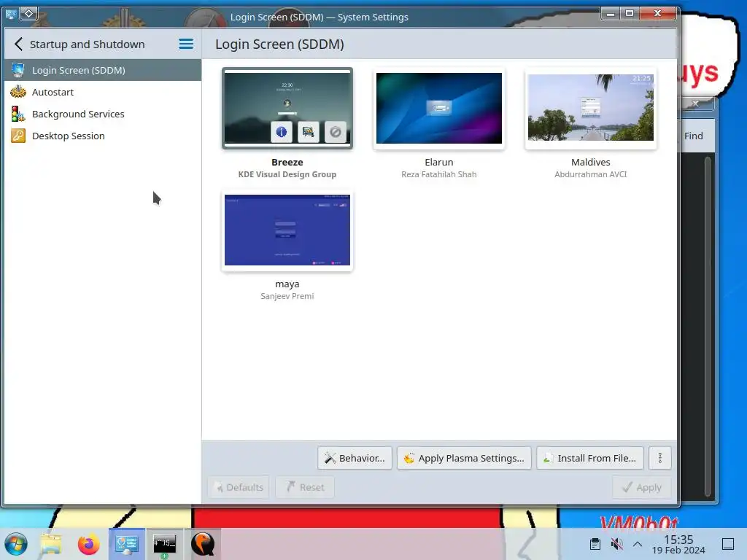This screenshot has height=560, width=747.
Task: Click the scrollbar in the background window
Action: [708, 327]
